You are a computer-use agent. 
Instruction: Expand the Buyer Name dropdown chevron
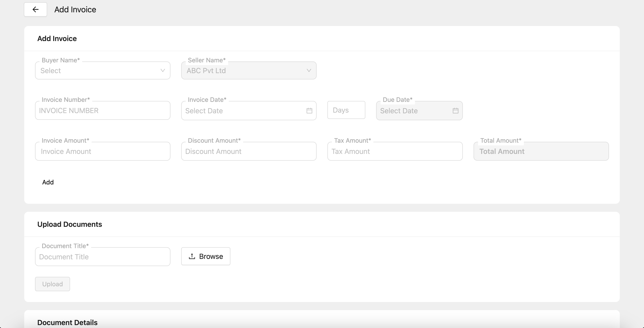tap(163, 71)
